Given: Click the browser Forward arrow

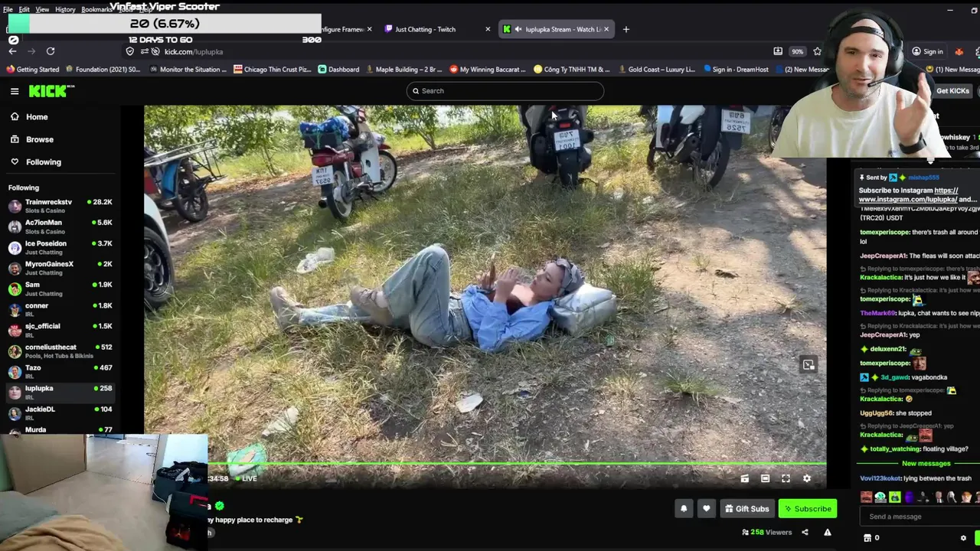Looking at the screenshot, I should [x=31, y=51].
